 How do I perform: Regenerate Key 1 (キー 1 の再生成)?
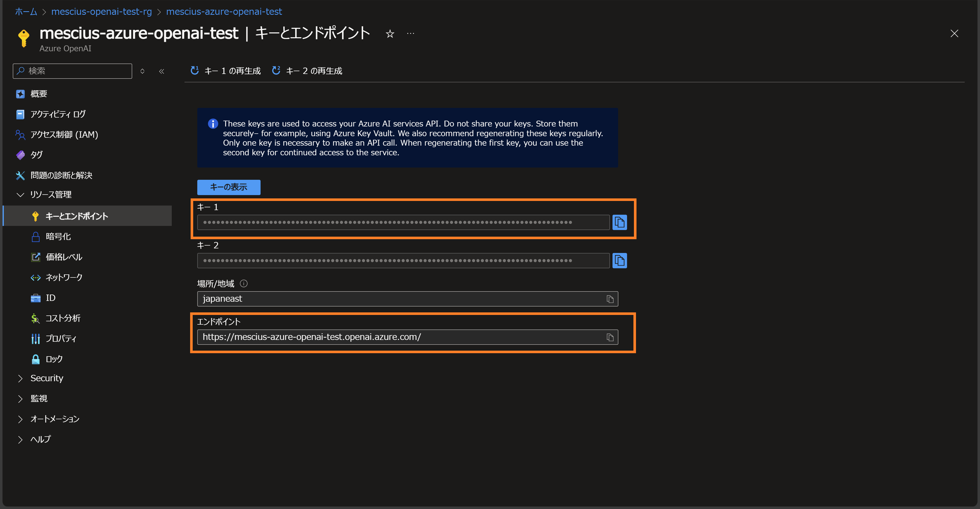226,71
